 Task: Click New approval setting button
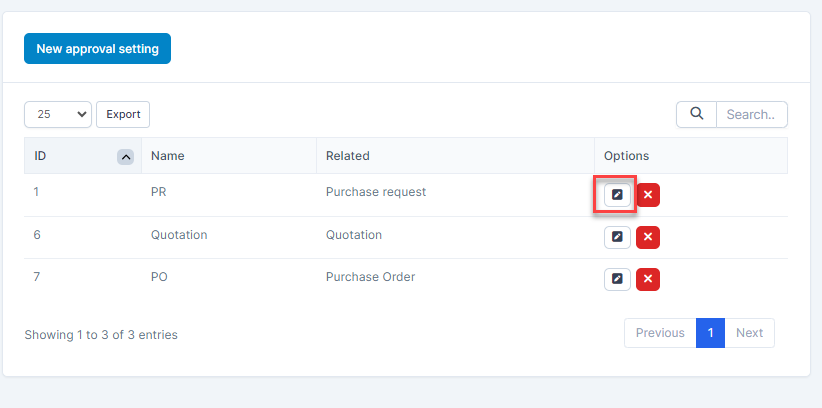pyautogui.click(x=97, y=48)
